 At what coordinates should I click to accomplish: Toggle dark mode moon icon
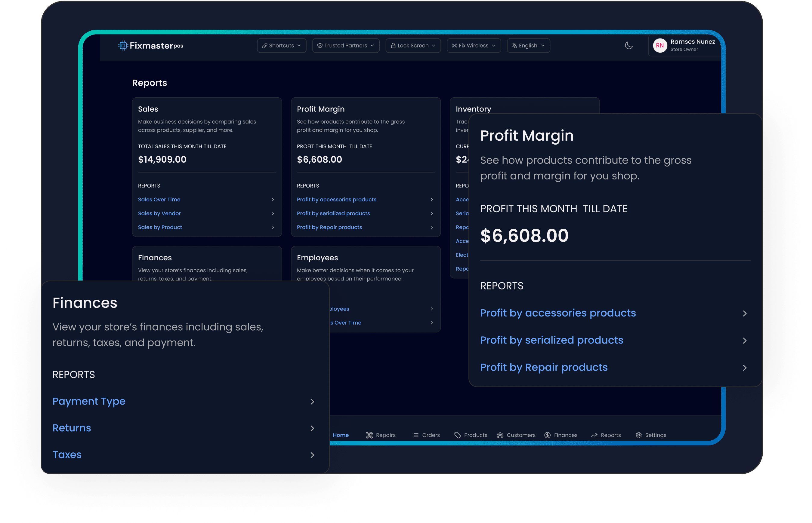tap(628, 45)
